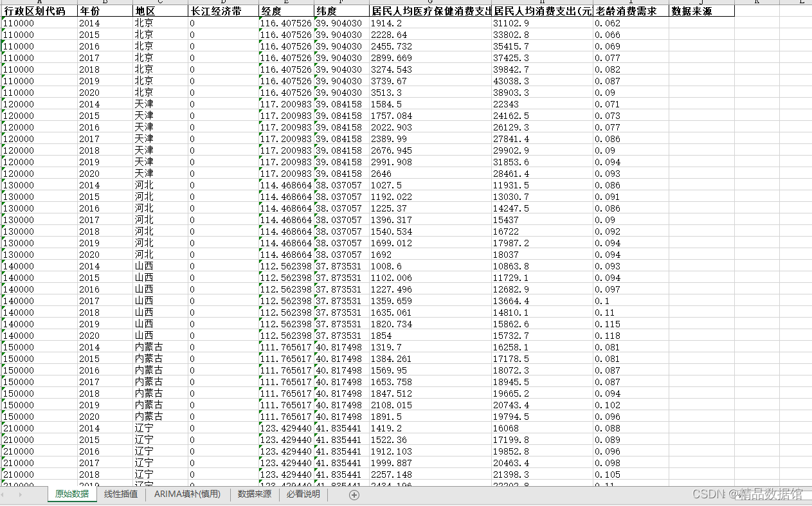Click the cell with value 1319.7

tap(430, 347)
